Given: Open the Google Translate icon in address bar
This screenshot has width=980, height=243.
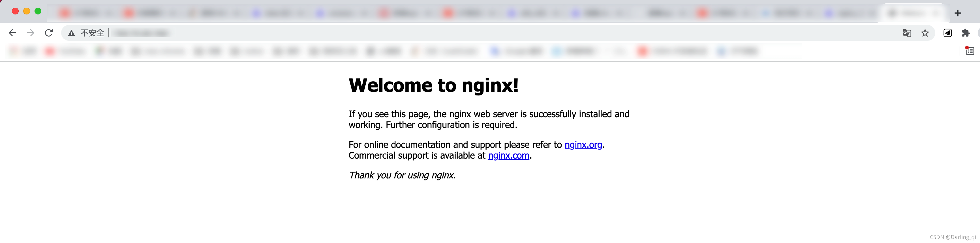Looking at the screenshot, I should tap(907, 33).
